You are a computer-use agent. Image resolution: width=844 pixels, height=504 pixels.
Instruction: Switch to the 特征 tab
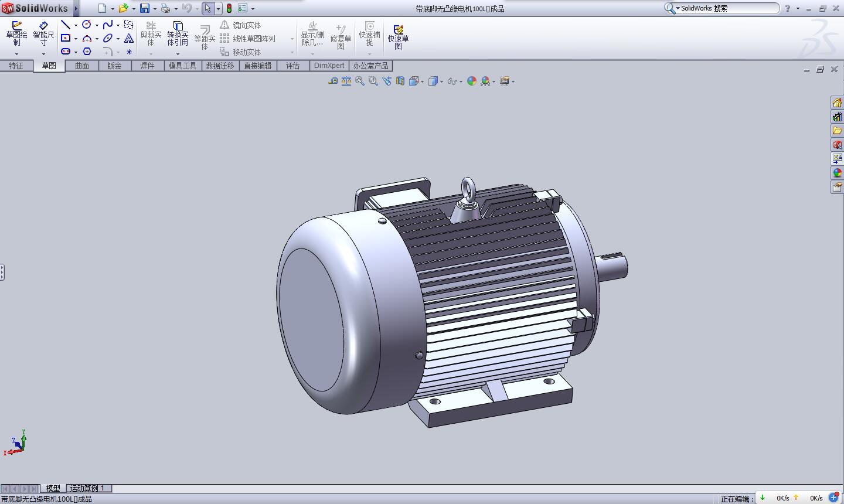pyautogui.click(x=16, y=66)
